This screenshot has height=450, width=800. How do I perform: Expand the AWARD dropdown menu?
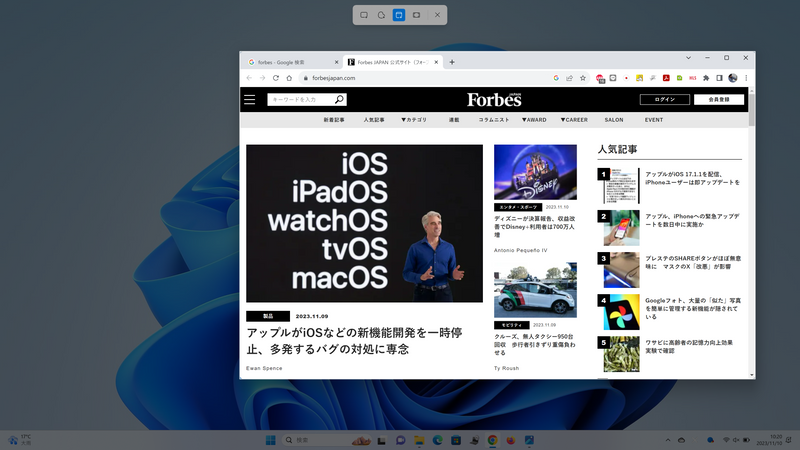(534, 120)
